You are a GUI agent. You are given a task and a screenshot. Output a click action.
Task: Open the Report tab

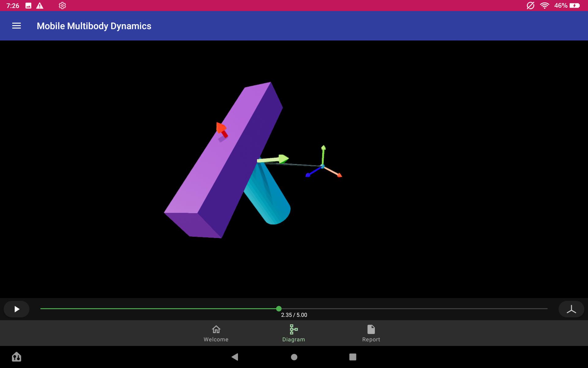371,333
